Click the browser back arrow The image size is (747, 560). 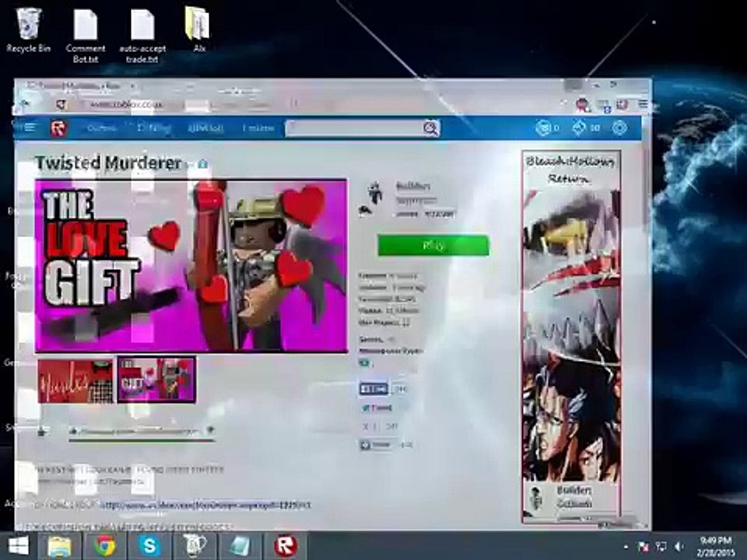tap(25, 103)
